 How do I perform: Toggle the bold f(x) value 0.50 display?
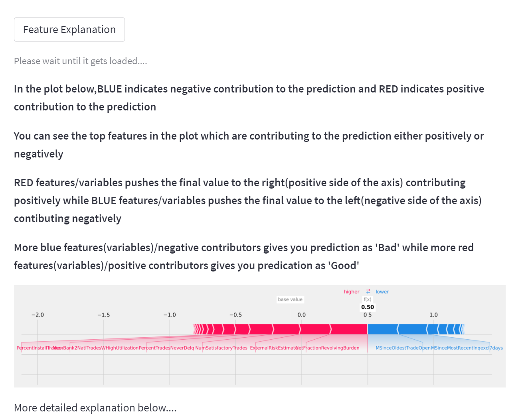coord(367,307)
